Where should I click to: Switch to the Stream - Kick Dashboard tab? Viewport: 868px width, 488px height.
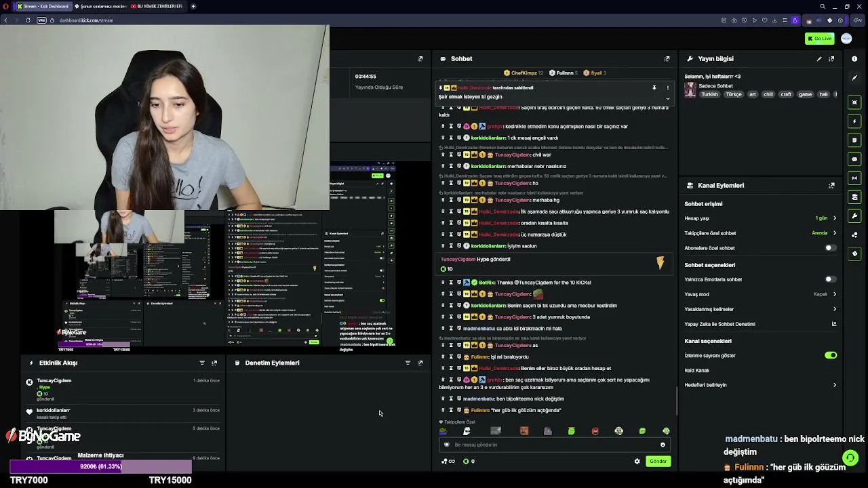tap(42, 6)
